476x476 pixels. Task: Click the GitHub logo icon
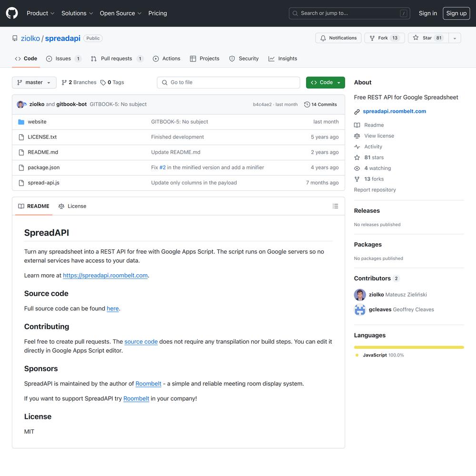[x=12, y=13]
